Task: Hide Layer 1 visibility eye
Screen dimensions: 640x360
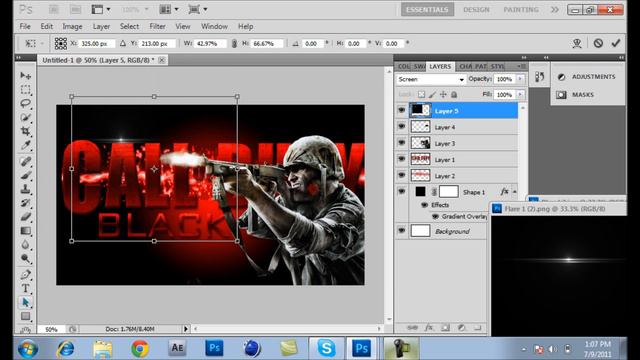Action: (x=402, y=159)
